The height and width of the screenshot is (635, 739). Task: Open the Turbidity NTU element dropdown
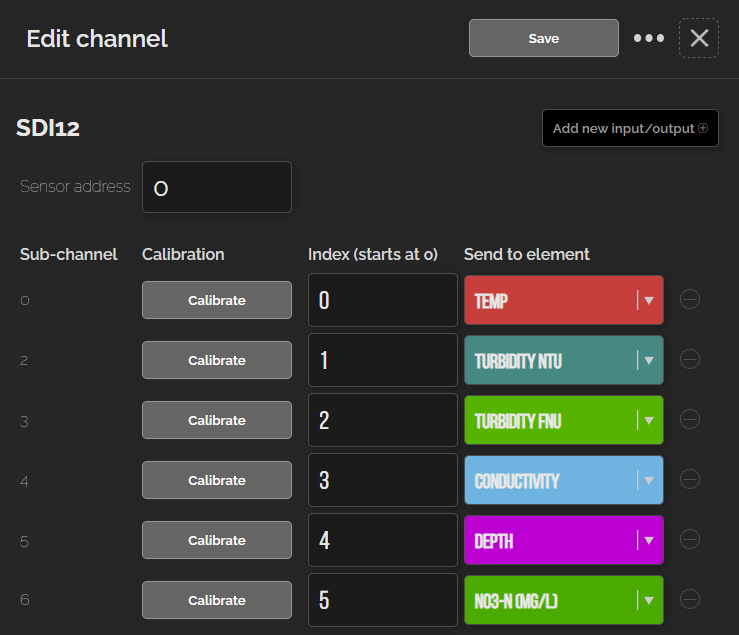[x=564, y=360]
